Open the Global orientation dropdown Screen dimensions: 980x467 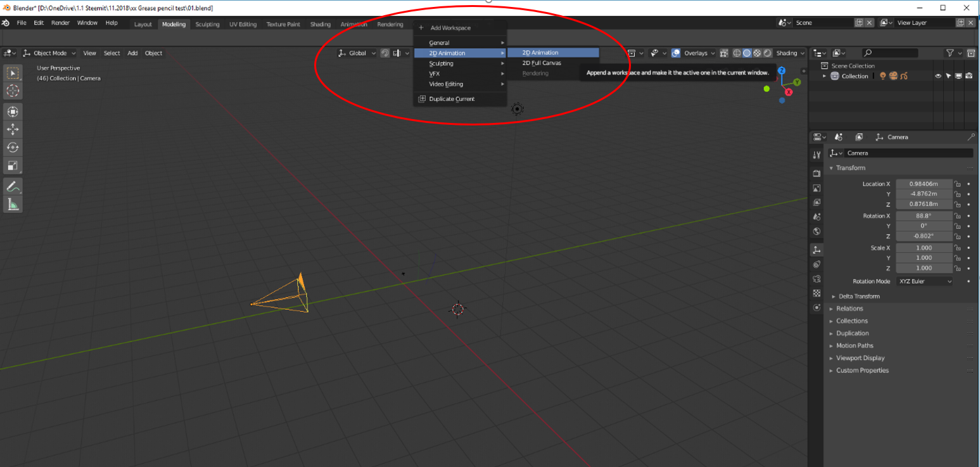click(x=357, y=53)
